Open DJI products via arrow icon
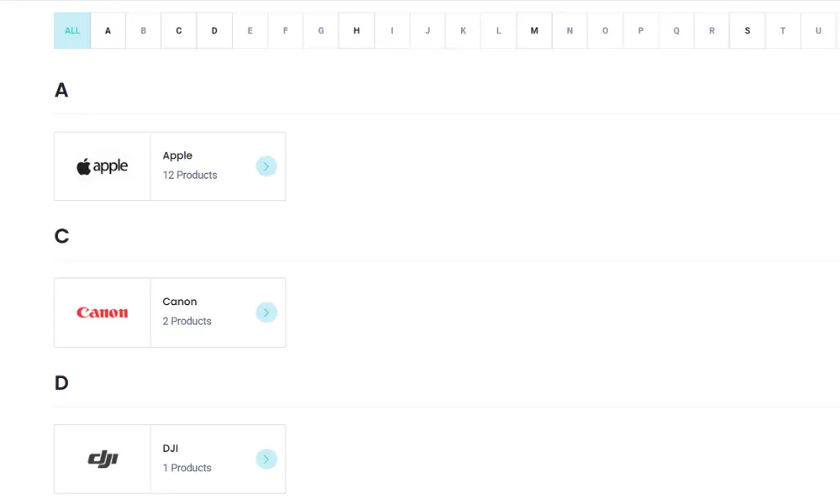This screenshot has height=504, width=840. (265, 459)
